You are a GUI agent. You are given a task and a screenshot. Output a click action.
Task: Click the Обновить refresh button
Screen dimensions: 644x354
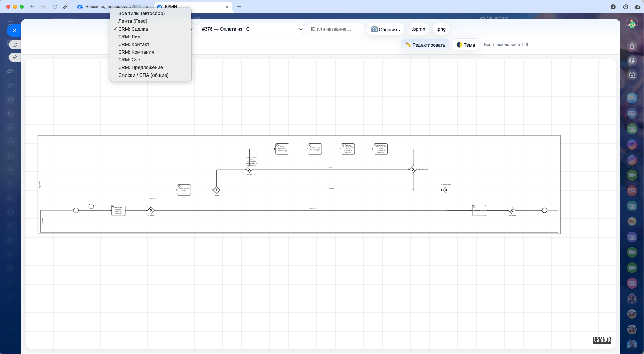[386, 29]
